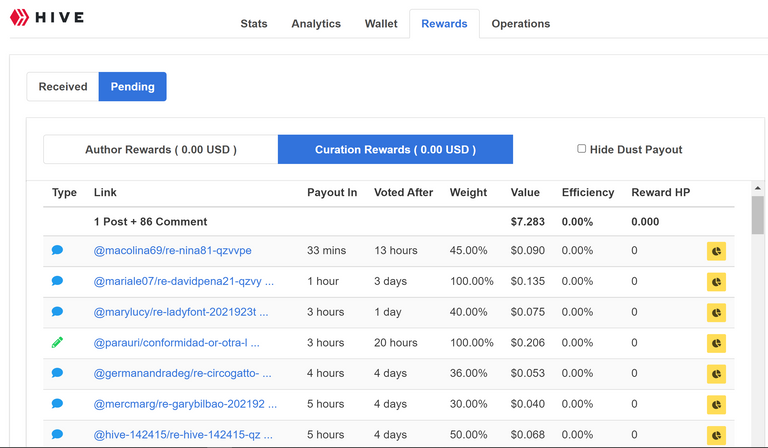Open pie chart for hive-142415 row
The width and height of the screenshot is (768, 448).
[716, 435]
